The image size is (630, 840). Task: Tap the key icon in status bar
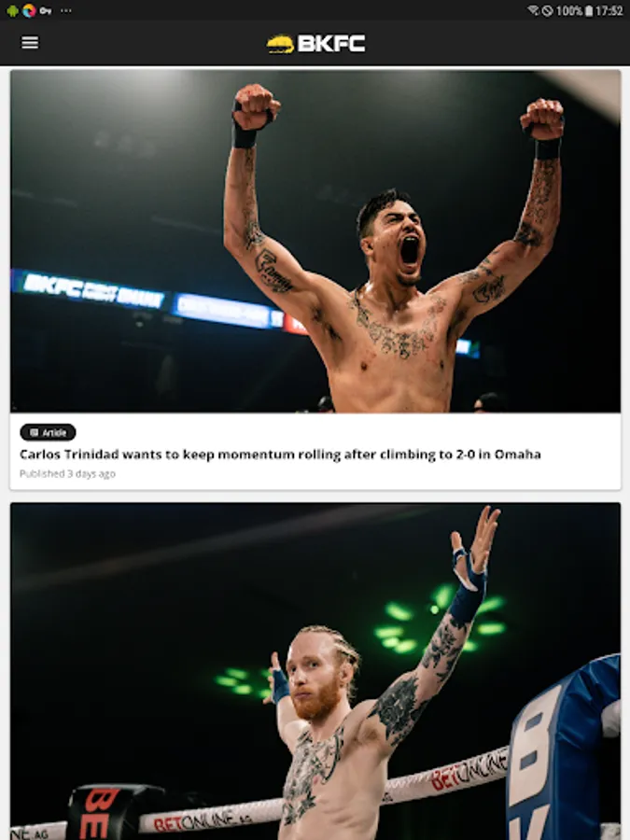coord(46,10)
